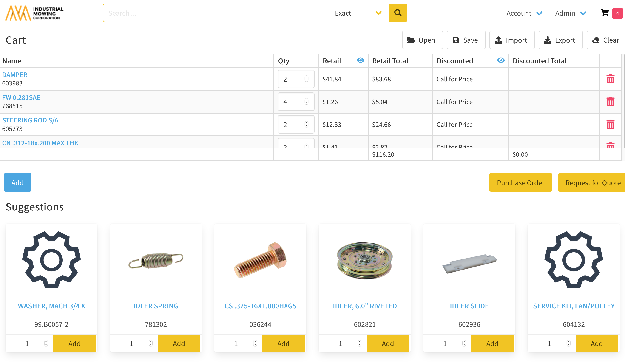The image size is (625, 364).
Task: Click the Save cart button
Action: pyautogui.click(x=466, y=40)
